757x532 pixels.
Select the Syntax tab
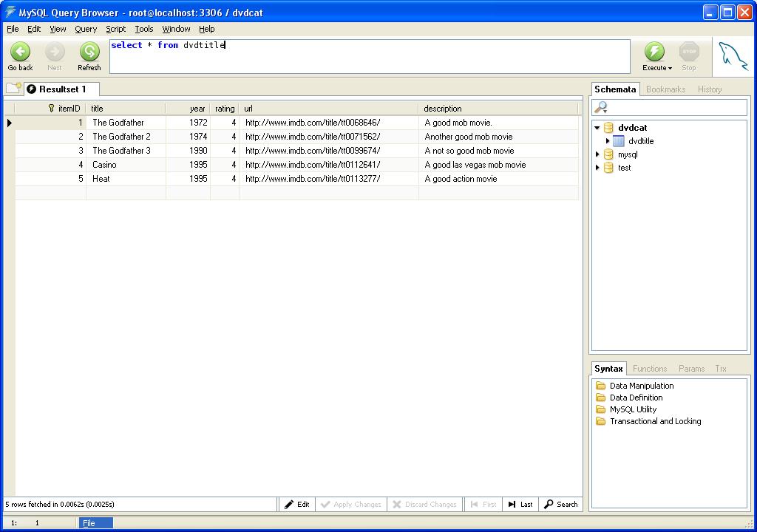tap(609, 369)
